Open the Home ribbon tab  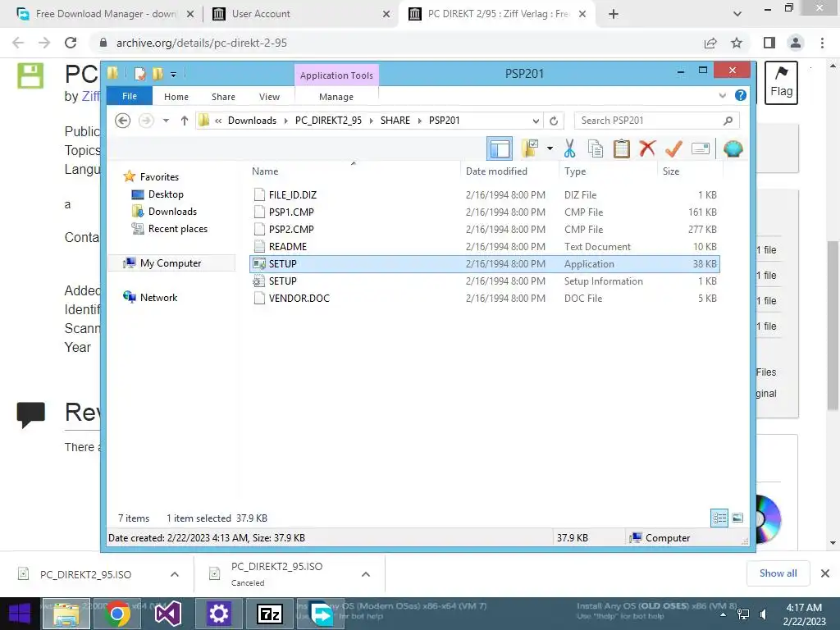(176, 97)
